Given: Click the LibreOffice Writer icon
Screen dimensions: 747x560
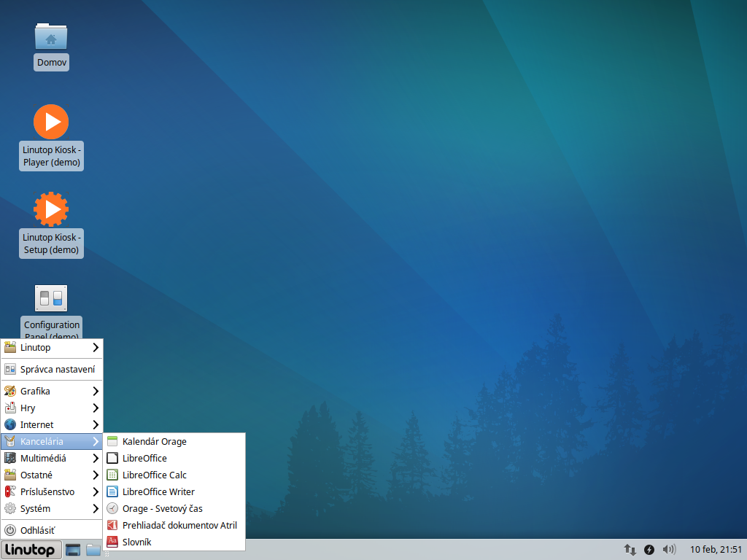Looking at the screenshot, I should tap(112, 491).
